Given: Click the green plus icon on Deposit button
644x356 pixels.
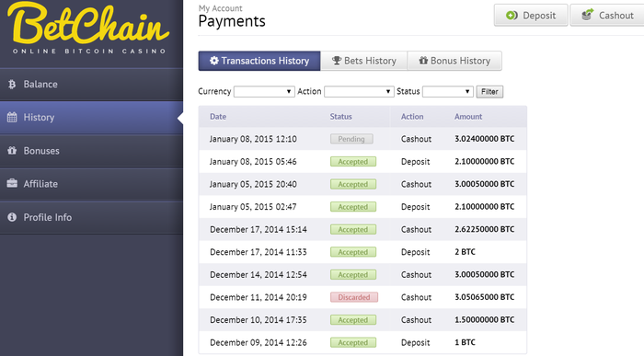Looking at the screenshot, I should point(512,16).
